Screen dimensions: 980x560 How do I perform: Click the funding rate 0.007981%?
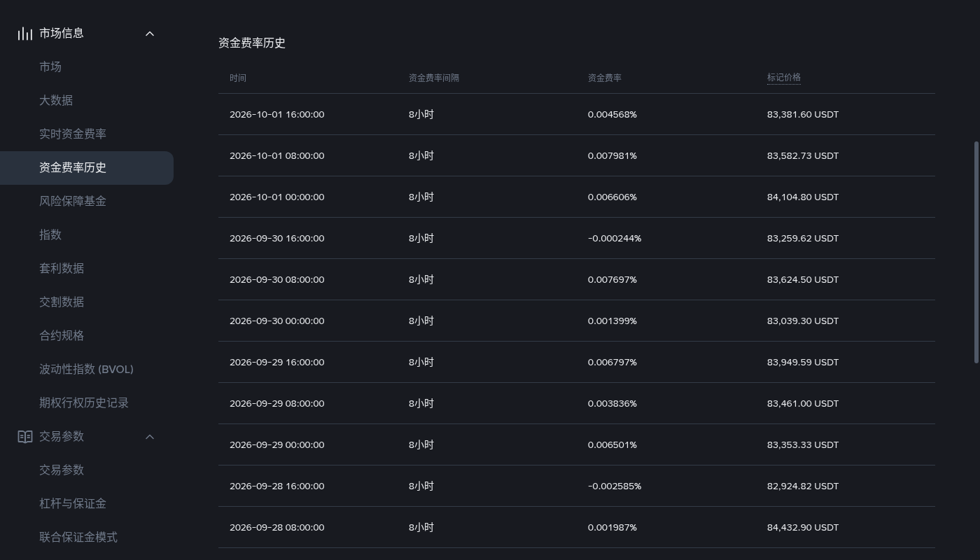click(612, 156)
